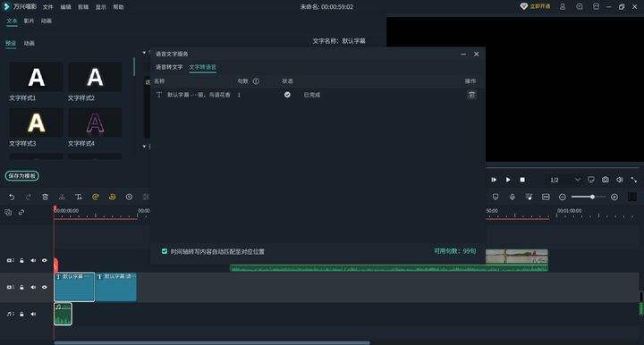Click the shield marker icon in the right timeline toolbar
The height and width of the screenshot is (345, 644).
[496, 197]
